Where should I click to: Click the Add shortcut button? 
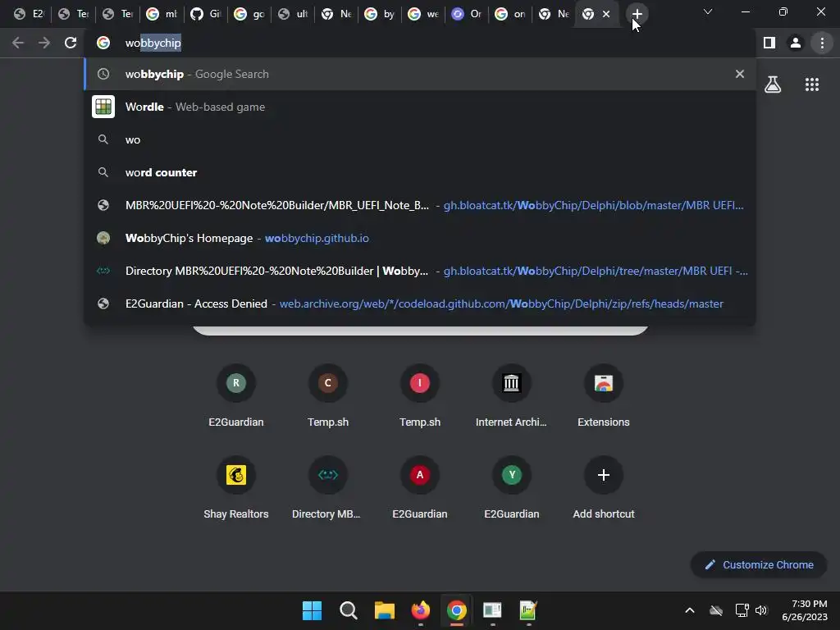[604, 488]
